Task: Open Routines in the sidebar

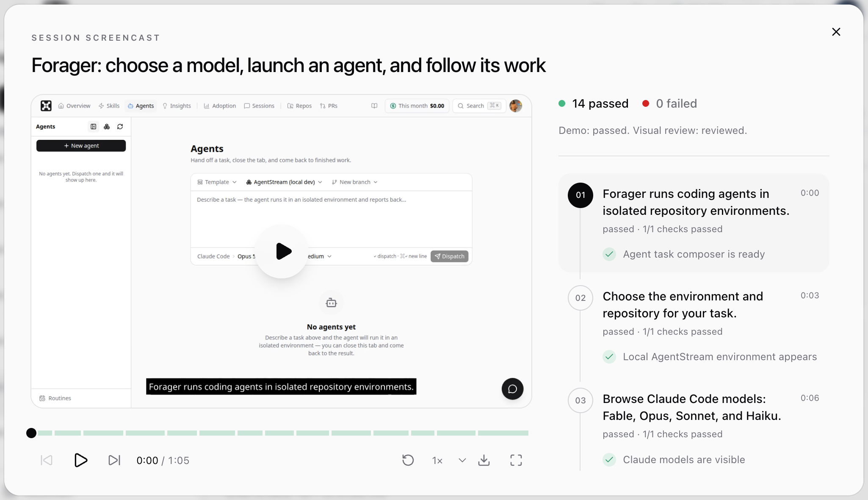Action: (55, 398)
